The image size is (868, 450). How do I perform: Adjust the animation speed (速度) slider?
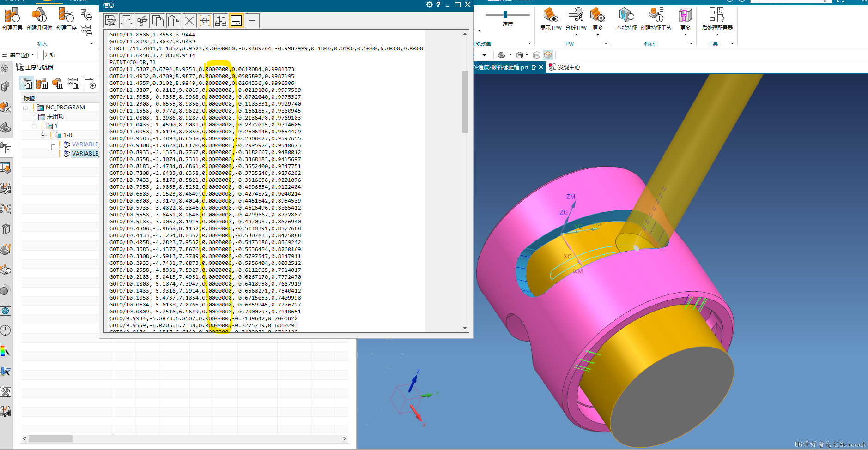pyautogui.click(x=505, y=15)
